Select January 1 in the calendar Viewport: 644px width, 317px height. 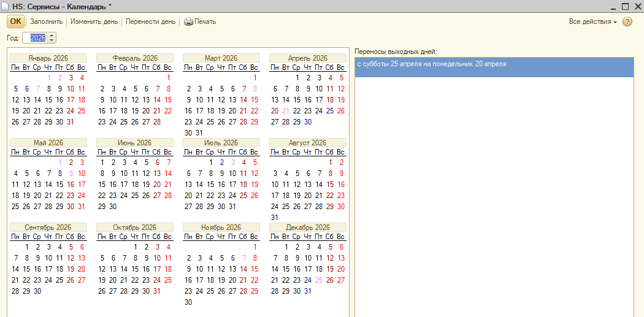49,78
